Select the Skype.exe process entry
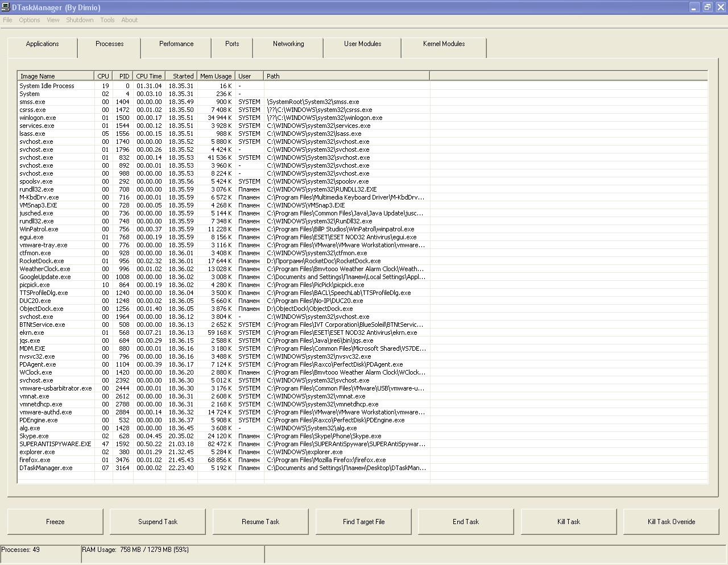The width and height of the screenshot is (728, 565). click(x=34, y=437)
